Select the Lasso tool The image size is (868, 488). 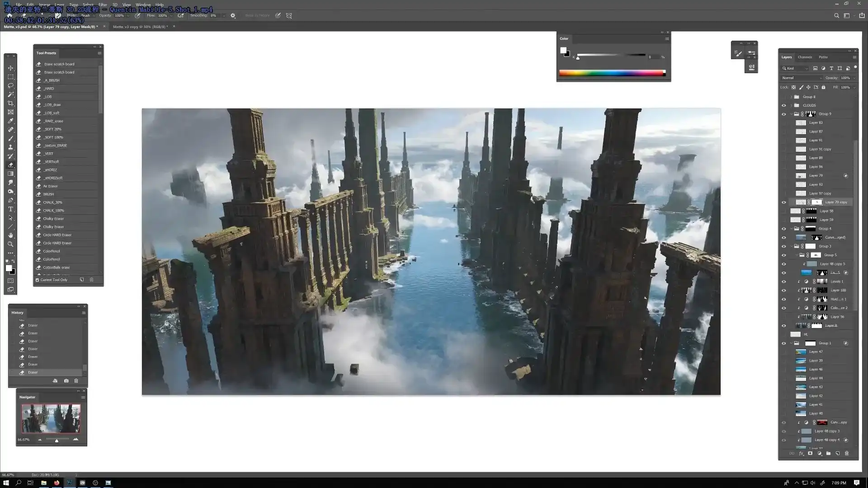[x=10, y=86]
